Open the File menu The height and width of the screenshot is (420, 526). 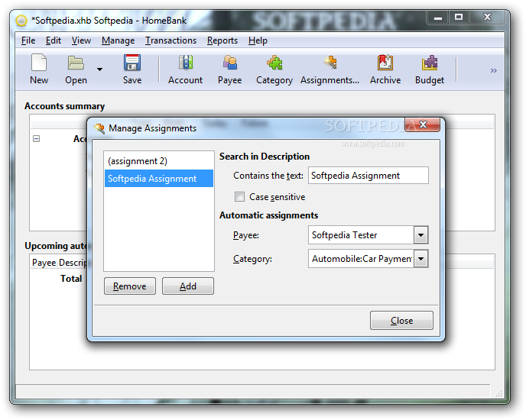[x=28, y=40]
